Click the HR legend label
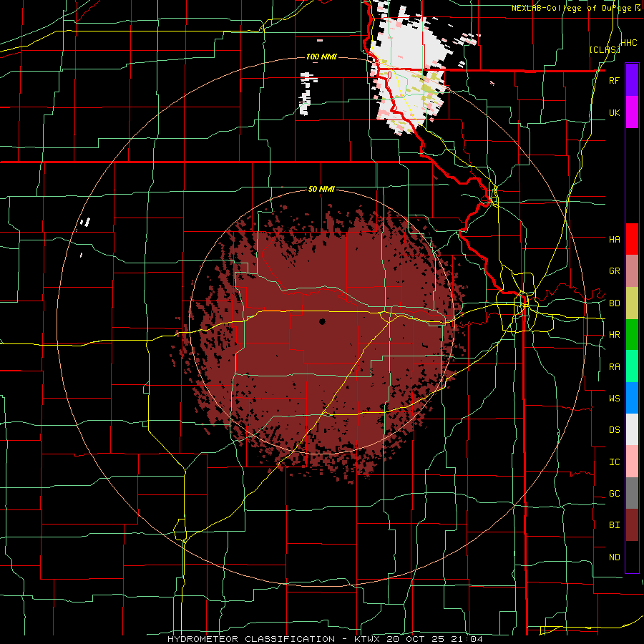 (614, 335)
